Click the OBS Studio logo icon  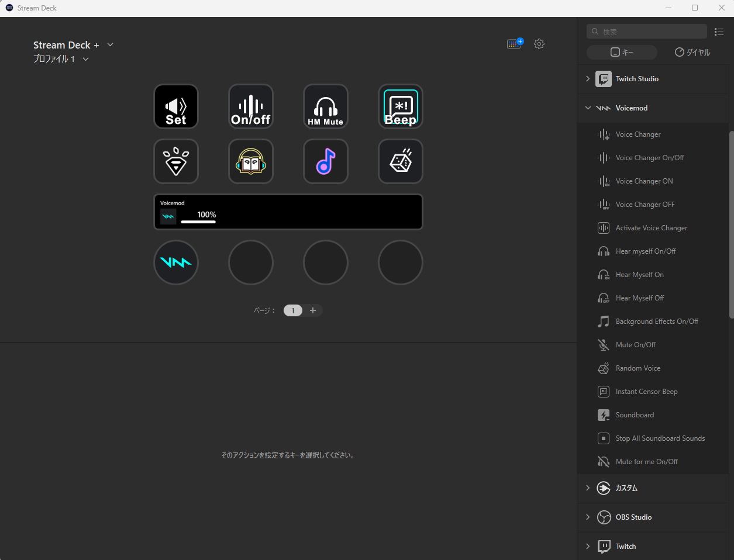point(604,517)
